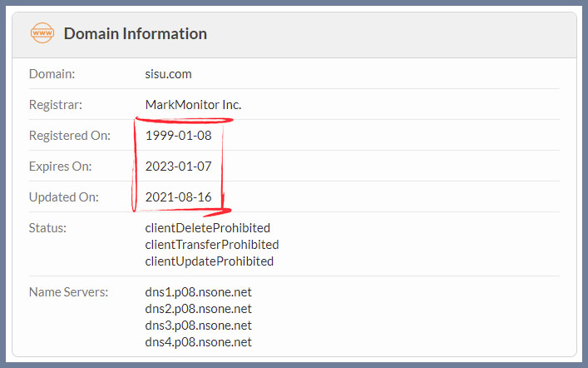
Task: Click the "Registered On:" label
Action: [x=69, y=136]
